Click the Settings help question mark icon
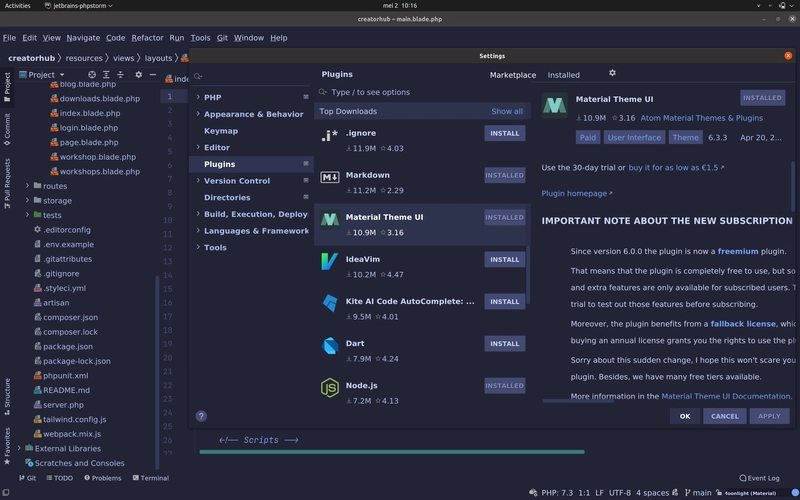This screenshot has width=800, height=500. pos(201,416)
